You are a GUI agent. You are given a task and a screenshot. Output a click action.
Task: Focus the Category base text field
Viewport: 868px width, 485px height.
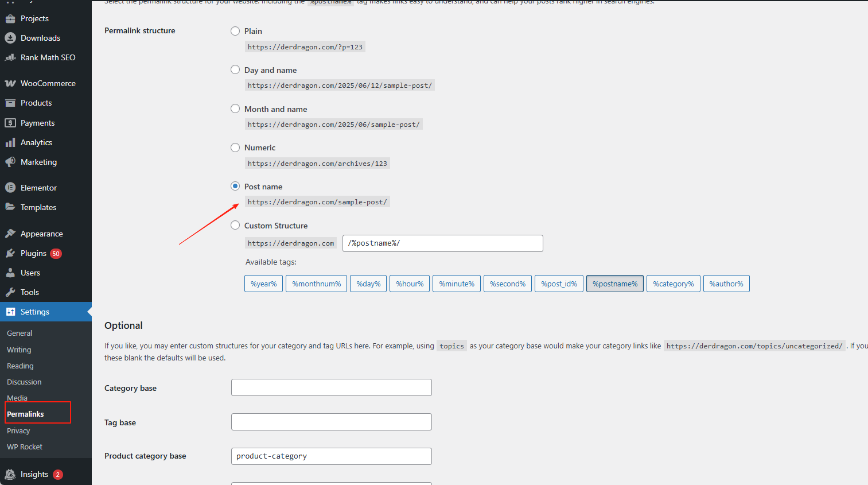(331, 387)
